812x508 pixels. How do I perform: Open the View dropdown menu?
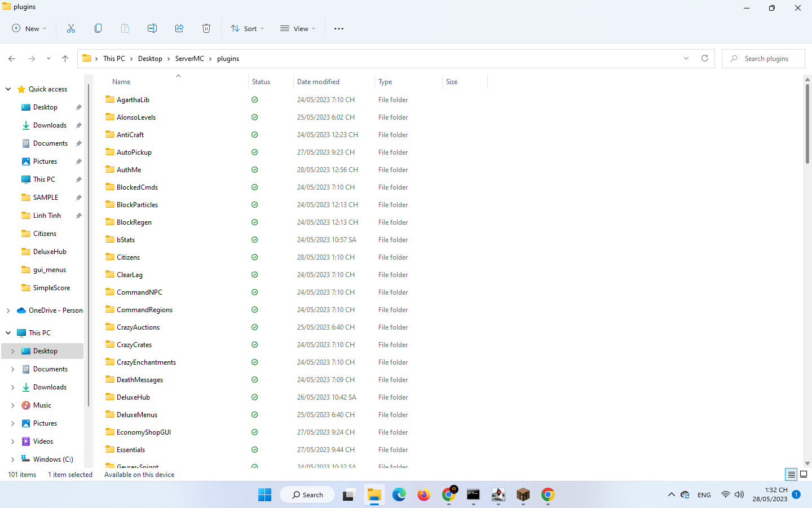pos(298,28)
